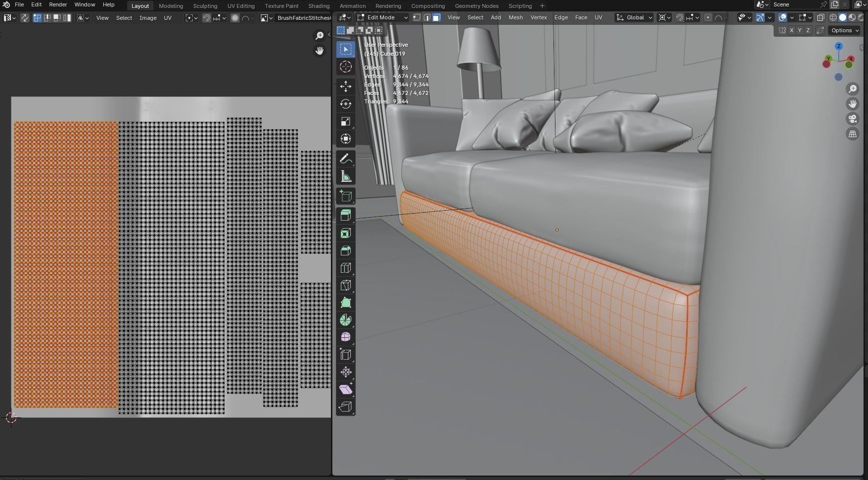Screen dimensions: 868x480
Task: Switch to wireframe viewport shading
Action: click(833, 17)
